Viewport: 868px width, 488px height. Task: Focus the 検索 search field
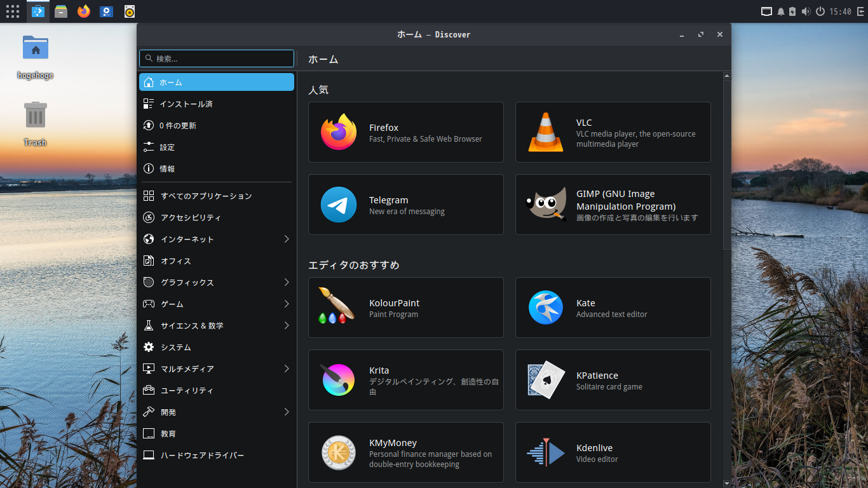point(217,58)
